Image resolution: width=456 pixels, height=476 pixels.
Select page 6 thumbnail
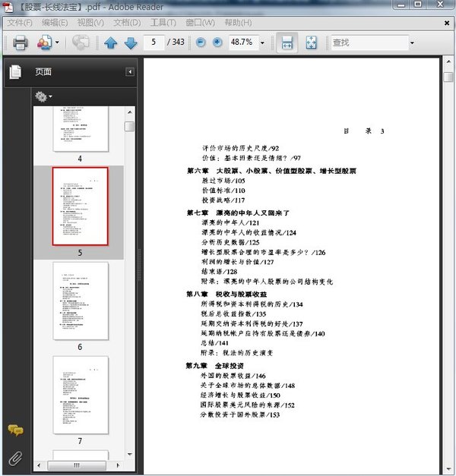pyautogui.click(x=81, y=301)
